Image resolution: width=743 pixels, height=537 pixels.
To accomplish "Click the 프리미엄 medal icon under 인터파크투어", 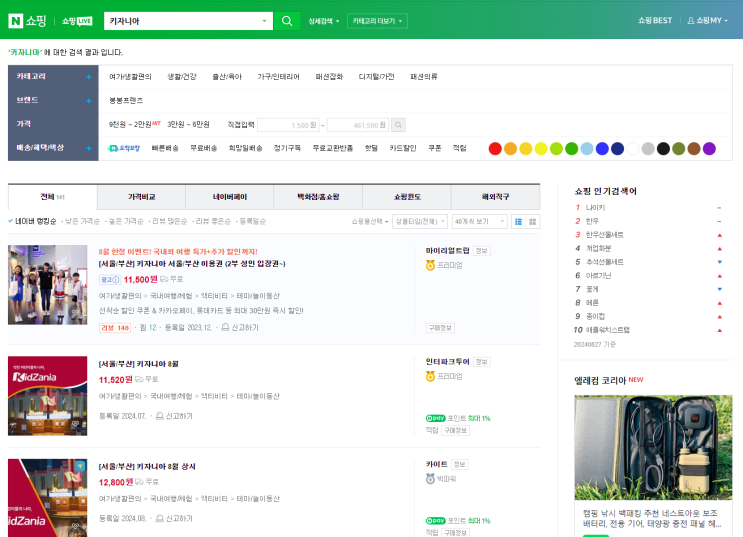I will point(430,376).
